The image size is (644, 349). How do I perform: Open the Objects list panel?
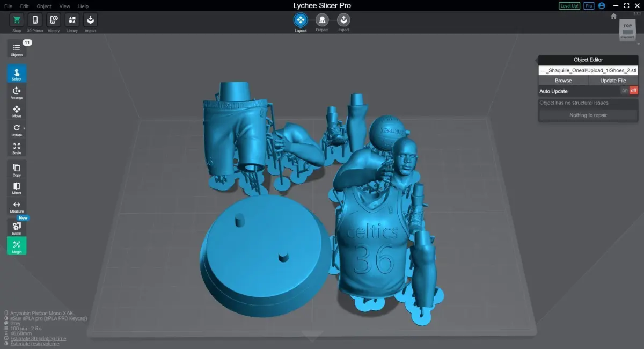[x=17, y=49]
